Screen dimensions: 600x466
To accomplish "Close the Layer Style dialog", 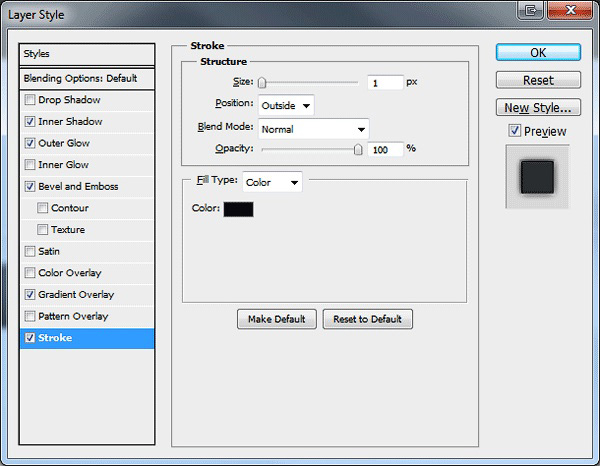I will click(570, 10).
